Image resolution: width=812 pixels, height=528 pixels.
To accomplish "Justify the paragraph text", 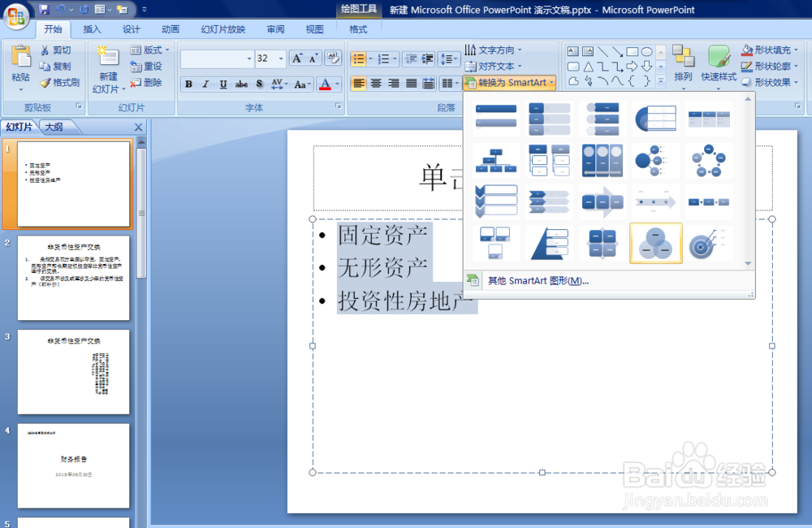I will pos(411,83).
